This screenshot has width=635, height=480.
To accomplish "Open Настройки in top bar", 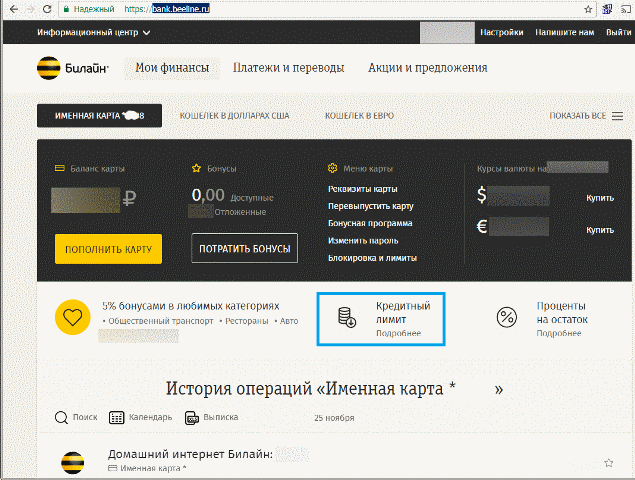I will click(502, 32).
